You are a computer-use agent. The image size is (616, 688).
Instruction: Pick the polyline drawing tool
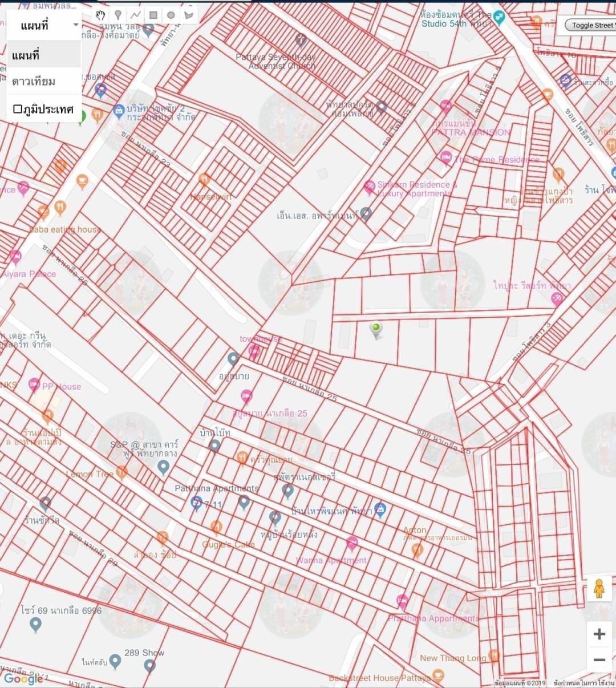136,15
